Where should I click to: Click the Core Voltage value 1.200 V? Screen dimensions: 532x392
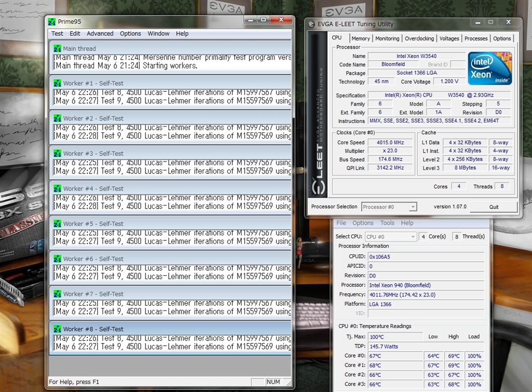pyautogui.click(x=449, y=82)
